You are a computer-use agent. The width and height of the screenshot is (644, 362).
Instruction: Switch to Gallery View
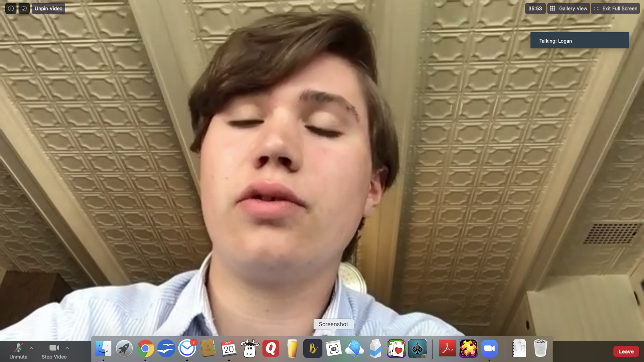point(568,8)
